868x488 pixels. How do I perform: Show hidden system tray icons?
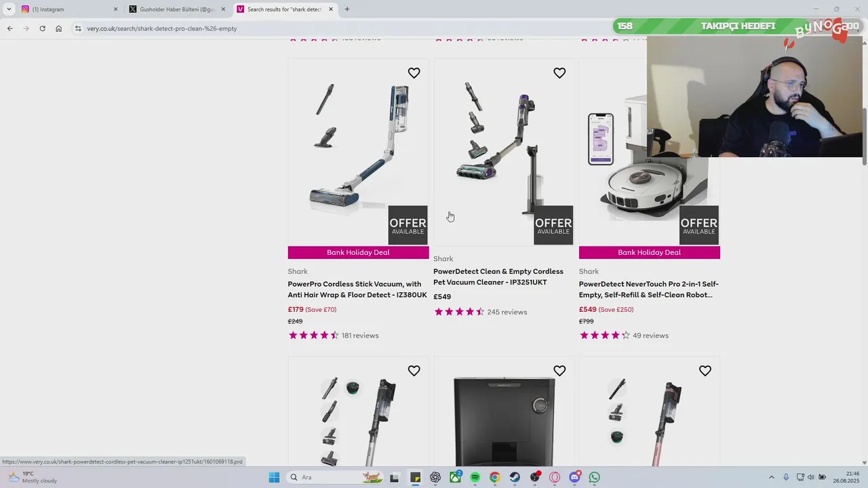[x=771, y=477]
